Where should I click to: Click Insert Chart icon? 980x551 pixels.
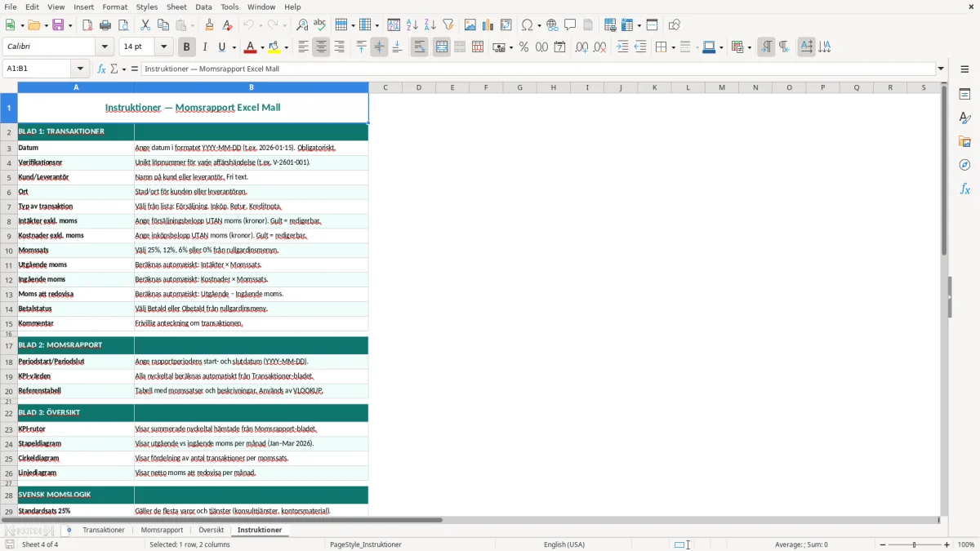488,25
